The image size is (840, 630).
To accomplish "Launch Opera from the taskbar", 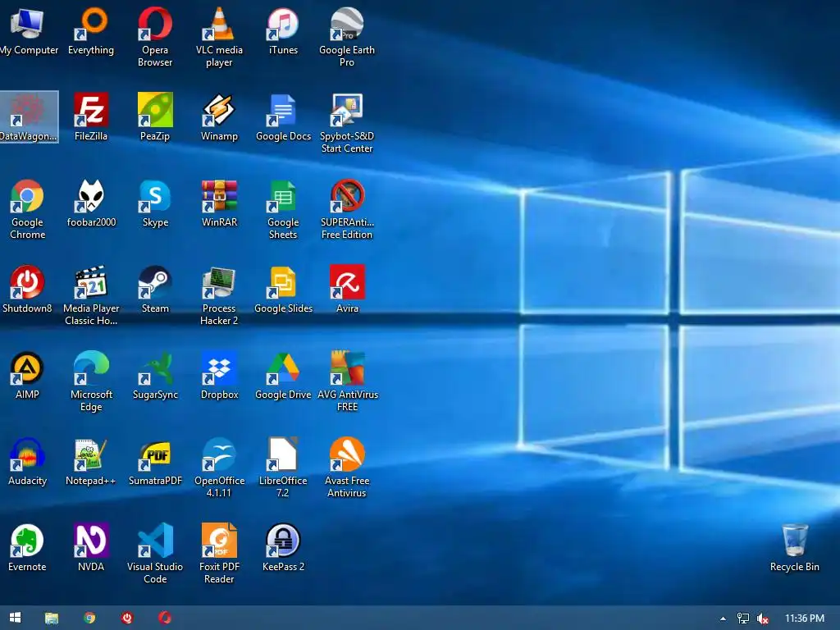I will click(164, 618).
